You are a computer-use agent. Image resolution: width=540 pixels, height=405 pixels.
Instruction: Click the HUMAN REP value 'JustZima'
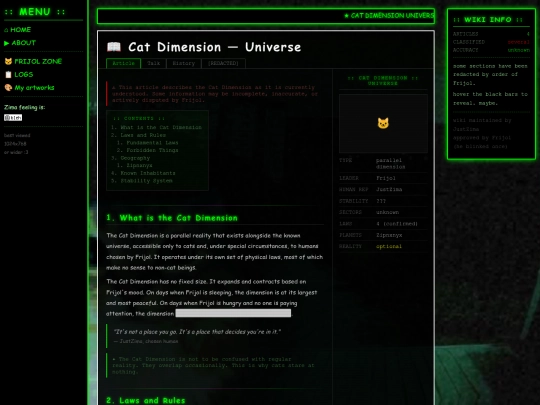389,189
